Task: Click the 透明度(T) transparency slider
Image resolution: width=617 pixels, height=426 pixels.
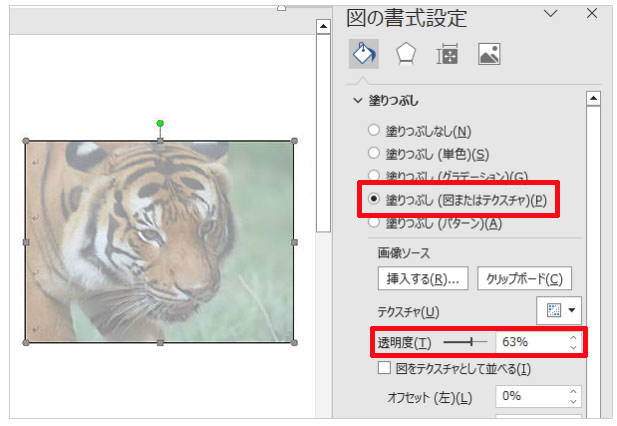Action: point(465,342)
